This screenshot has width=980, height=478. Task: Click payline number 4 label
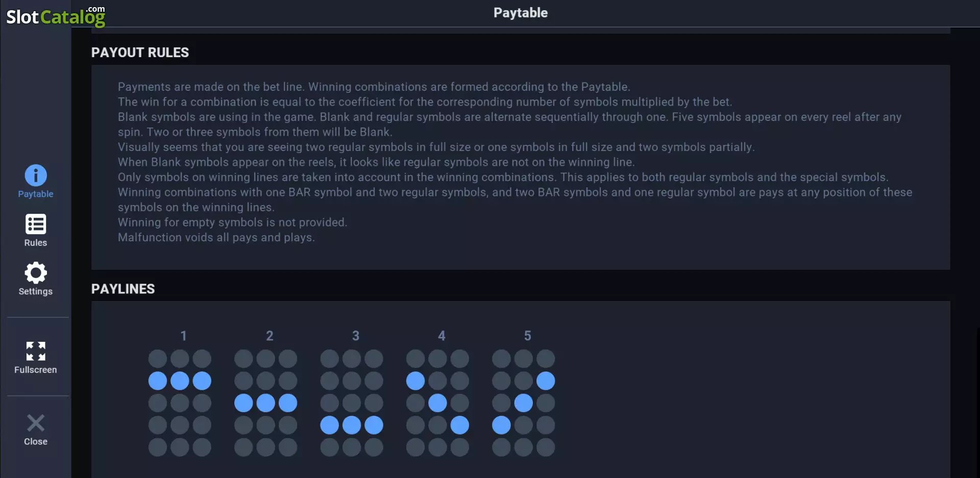[x=442, y=336]
